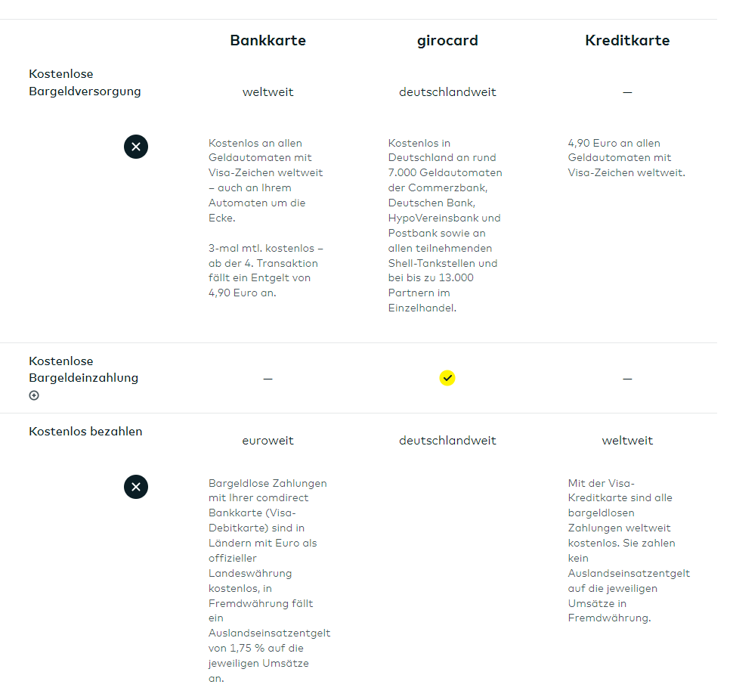Click "euroweit" in the Bankkarte bezahlen cell

pyautogui.click(x=268, y=441)
